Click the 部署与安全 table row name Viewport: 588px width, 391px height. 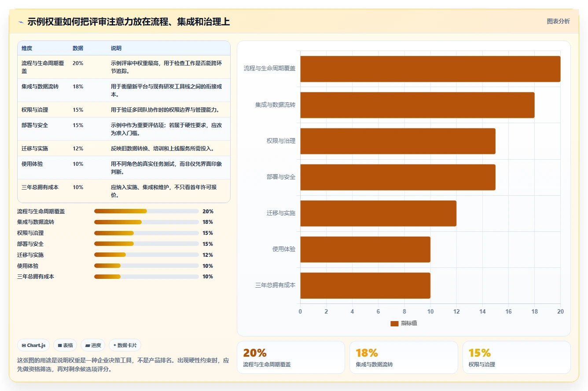(x=35, y=125)
